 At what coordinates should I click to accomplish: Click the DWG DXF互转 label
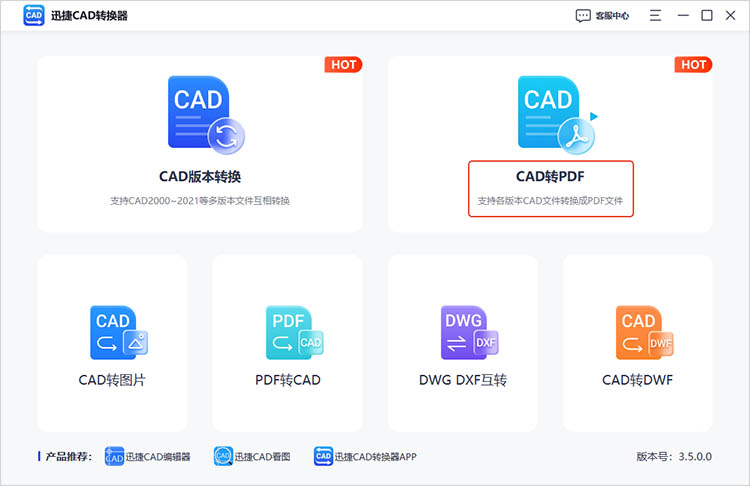tap(463, 380)
